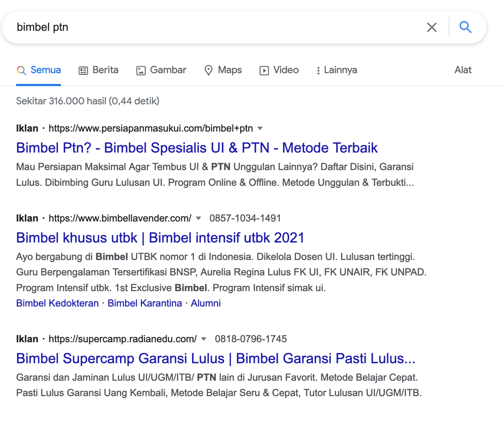The width and height of the screenshot is (504, 422).
Task: Click the three-dot Lainnya icon
Action: point(318,71)
